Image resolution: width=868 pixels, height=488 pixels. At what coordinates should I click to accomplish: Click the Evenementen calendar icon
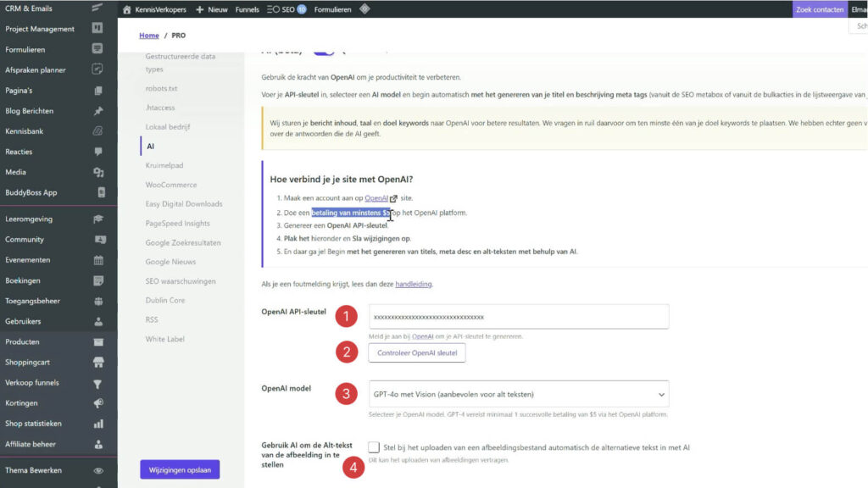pyautogui.click(x=98, y=260)
